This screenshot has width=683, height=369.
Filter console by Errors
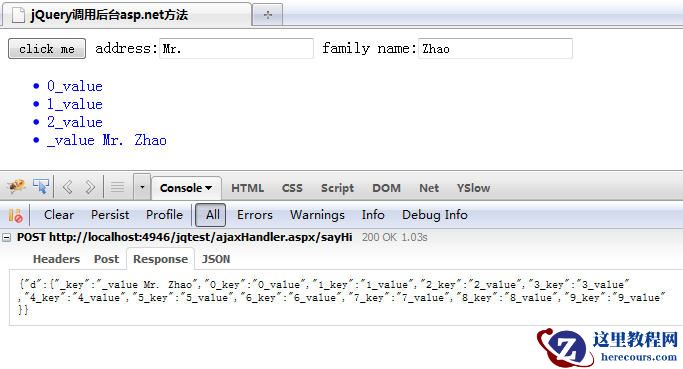point(254,215)
